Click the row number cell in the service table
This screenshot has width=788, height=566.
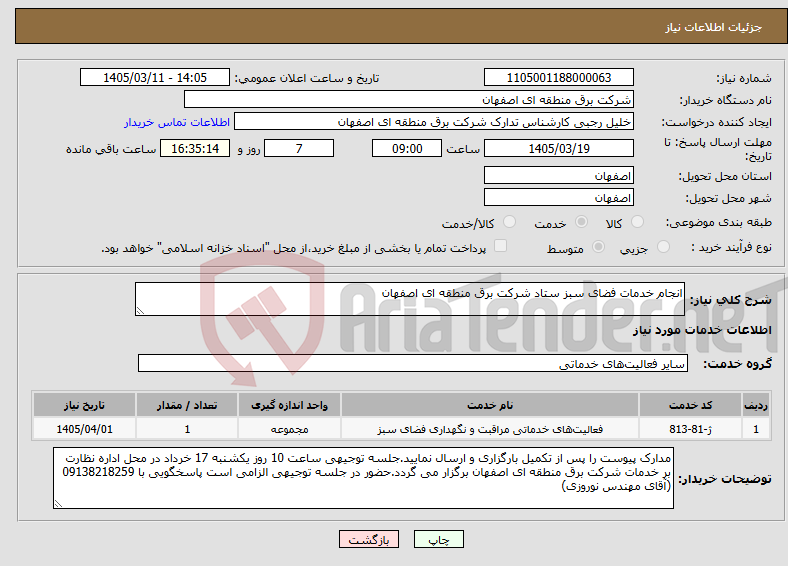(x=756, y=429)
